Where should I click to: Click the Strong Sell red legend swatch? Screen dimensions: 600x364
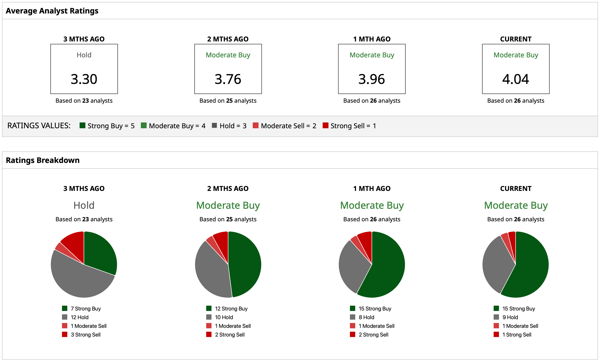[x=325, y=125]
